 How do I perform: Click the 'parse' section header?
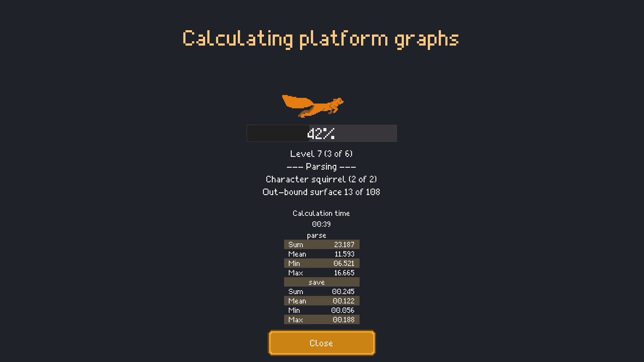point(316,235)
